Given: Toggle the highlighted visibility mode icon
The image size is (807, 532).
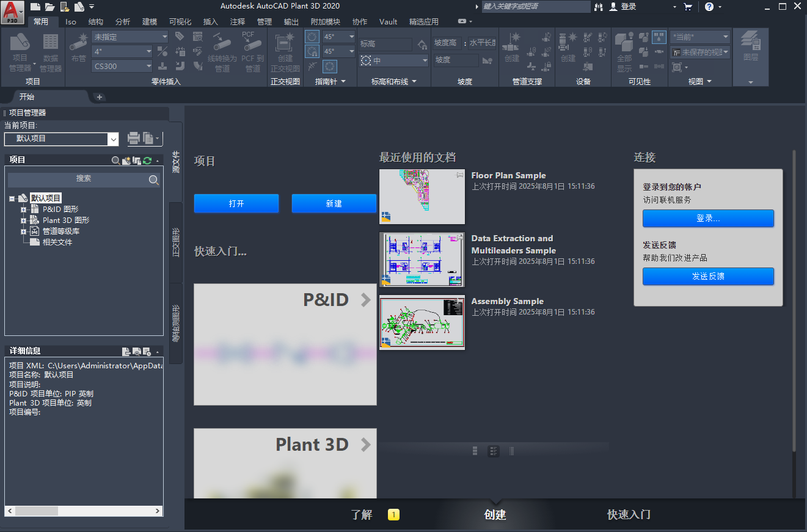Looking at the screenshot, I should pos(658,38).
